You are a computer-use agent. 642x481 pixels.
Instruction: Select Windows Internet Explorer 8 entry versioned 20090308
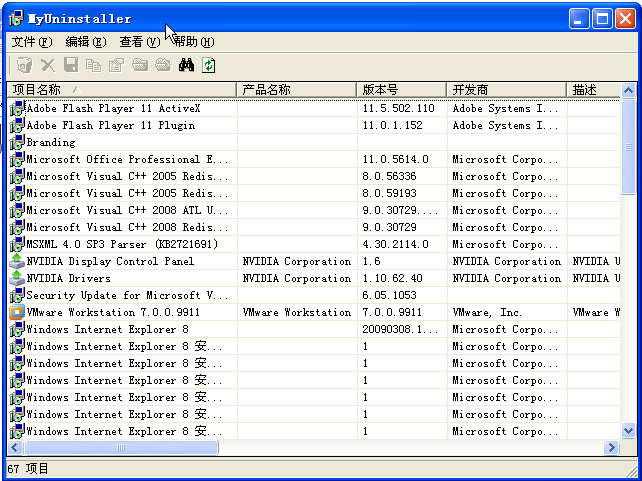[108, 329]
